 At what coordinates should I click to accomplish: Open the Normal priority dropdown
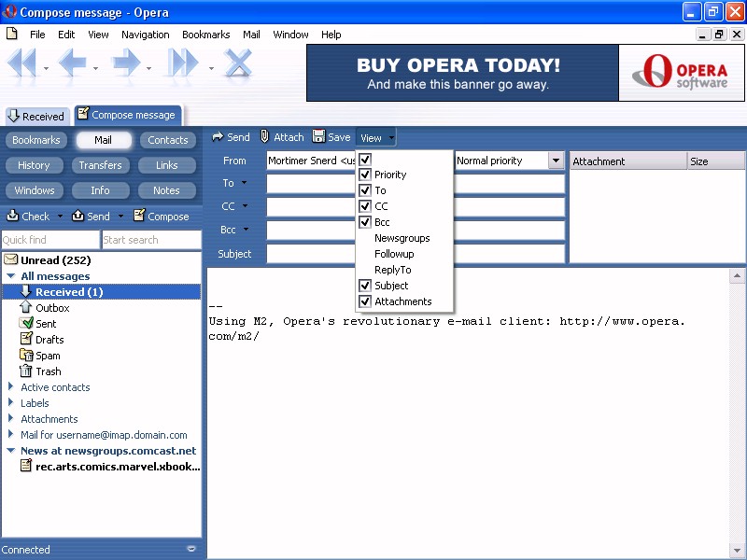556,161
